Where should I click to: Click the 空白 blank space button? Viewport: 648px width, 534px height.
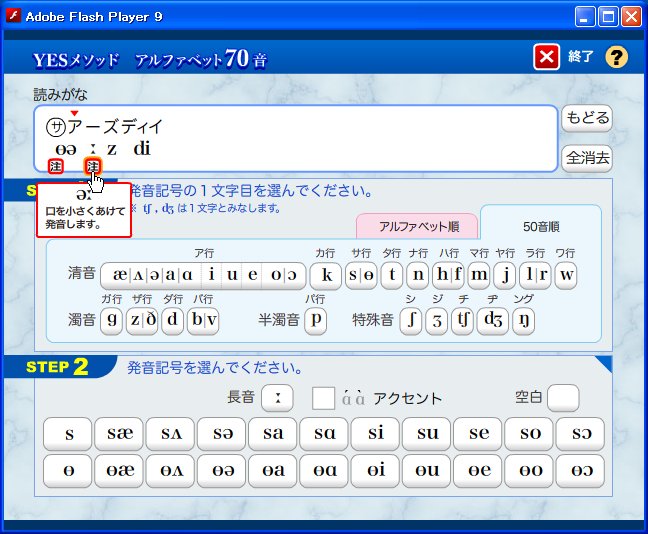(x=563, y=398)
